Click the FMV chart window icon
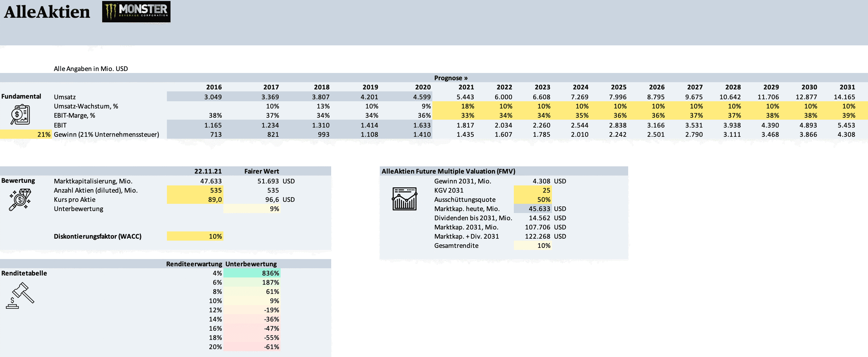 (x=404, y=199)
